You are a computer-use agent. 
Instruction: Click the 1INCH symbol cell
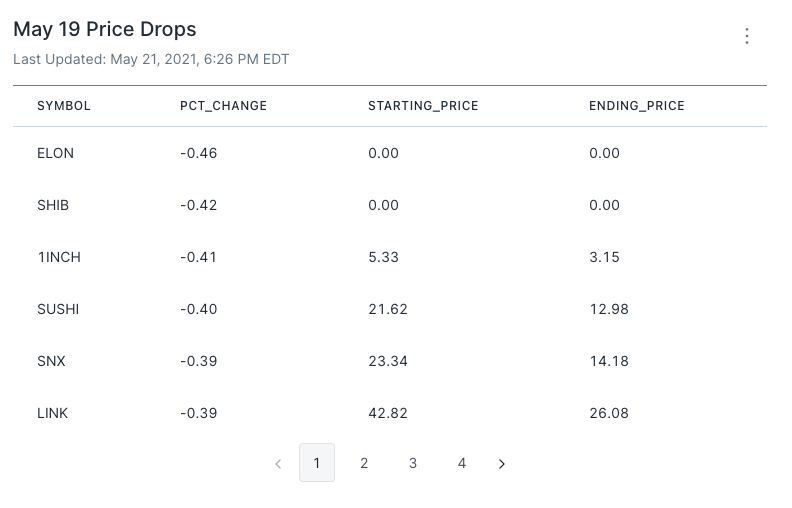point(59,257)
